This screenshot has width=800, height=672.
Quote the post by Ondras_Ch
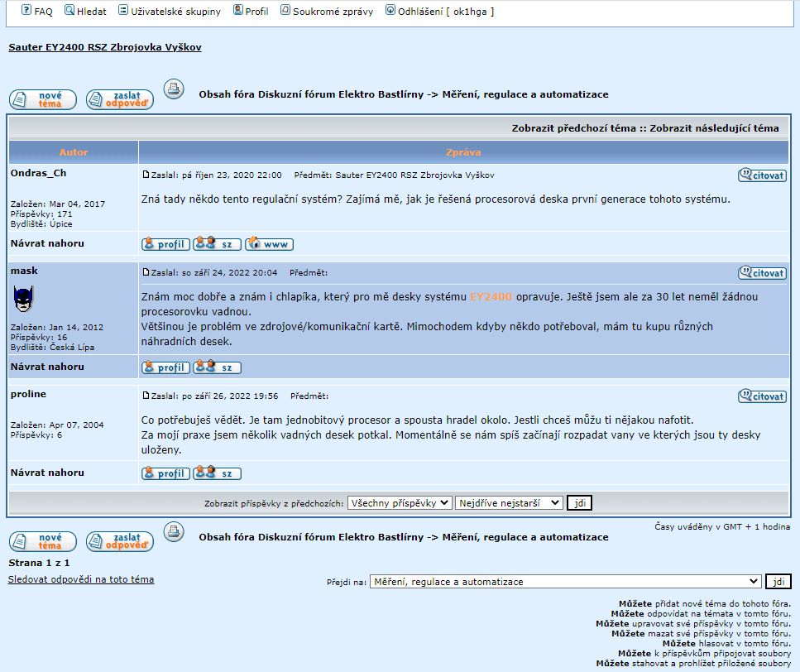tap(762, 175)
